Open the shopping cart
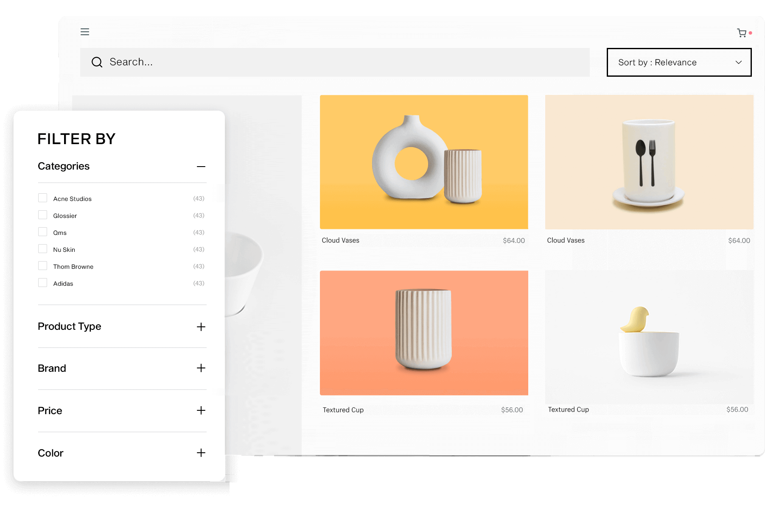The height and width of the screenshot is (532, 765). [x=742, y=33]
